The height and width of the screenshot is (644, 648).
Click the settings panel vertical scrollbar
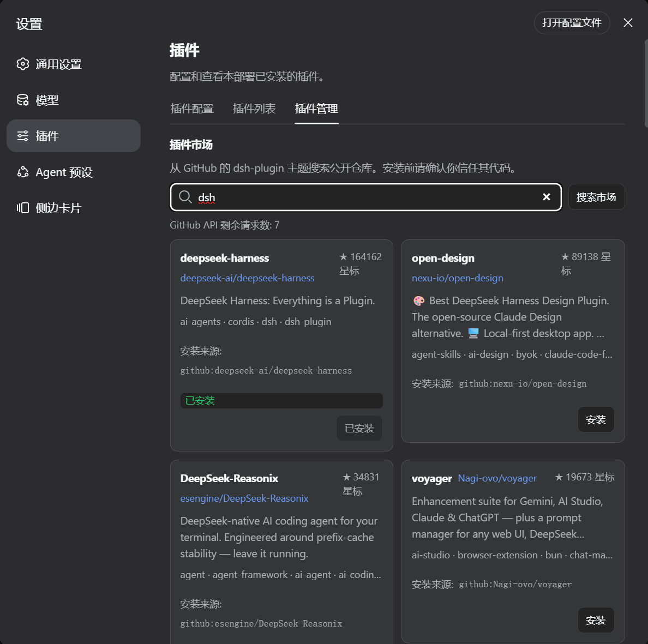646,83
